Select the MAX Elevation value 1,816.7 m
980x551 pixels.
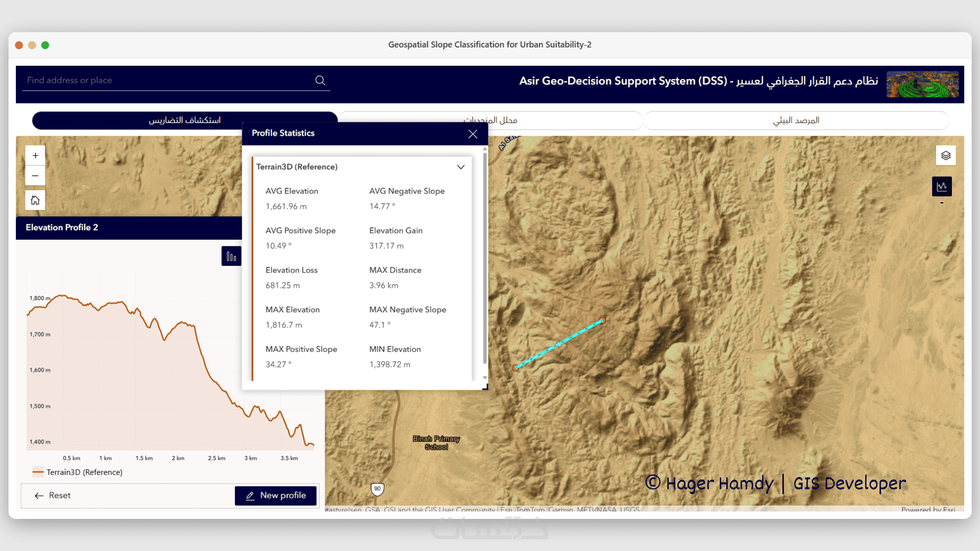tap(284, 325)
